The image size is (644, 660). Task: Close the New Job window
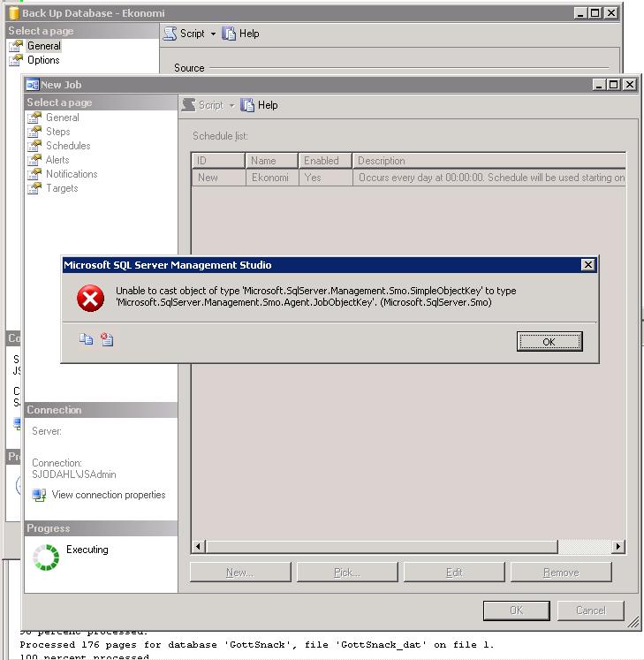629,85
